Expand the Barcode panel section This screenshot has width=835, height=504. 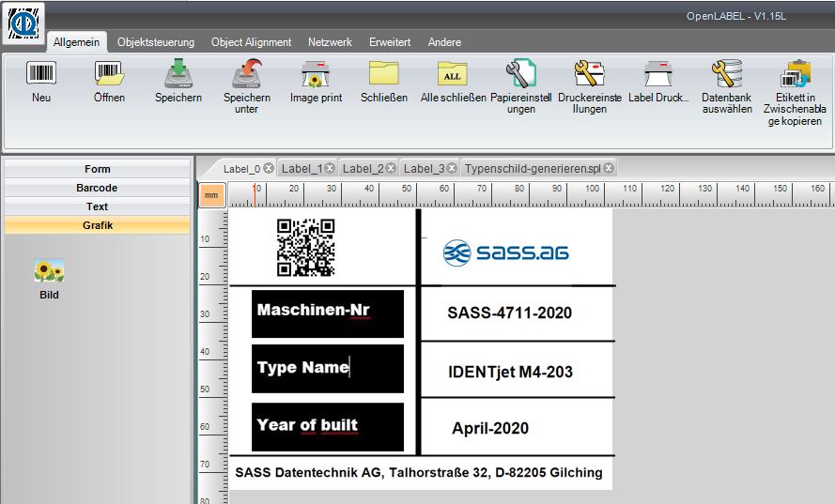click(97, 188)
